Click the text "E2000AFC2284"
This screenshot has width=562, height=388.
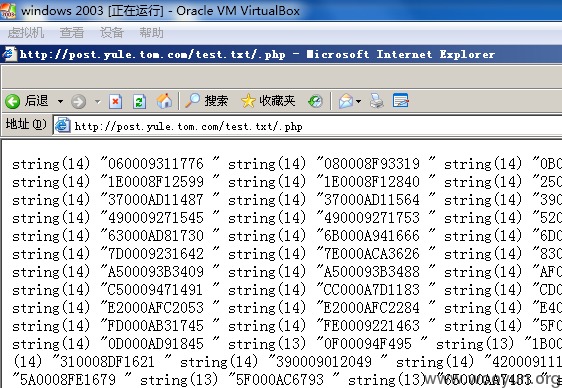[372, 308]
